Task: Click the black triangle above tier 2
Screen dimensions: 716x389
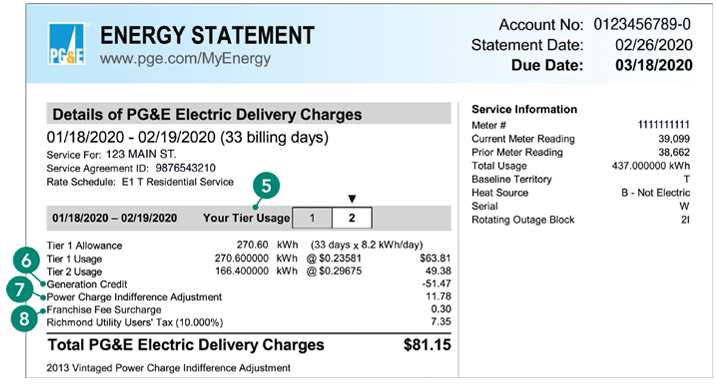Action: [352, 199]
